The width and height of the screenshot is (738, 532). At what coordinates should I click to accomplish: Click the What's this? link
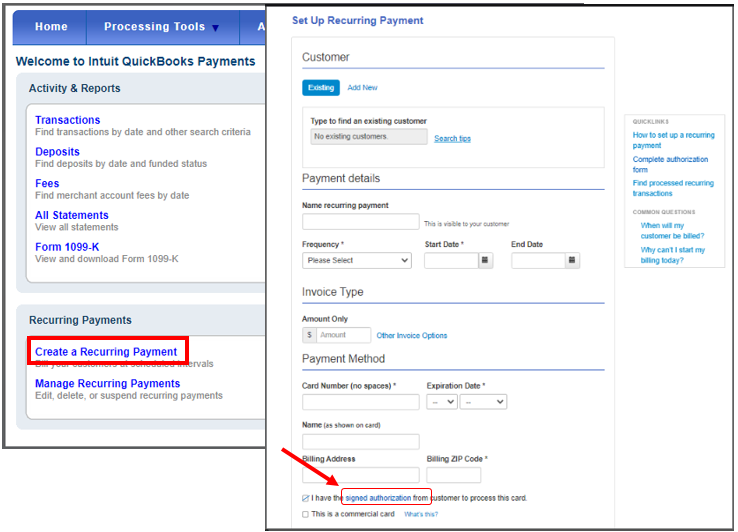click(421, 514)
